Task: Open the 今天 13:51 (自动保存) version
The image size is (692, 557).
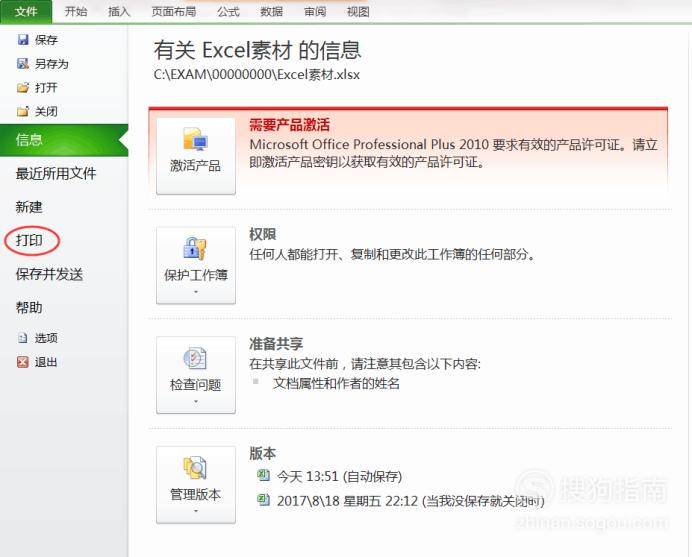Action: click(x=339, y=476)
